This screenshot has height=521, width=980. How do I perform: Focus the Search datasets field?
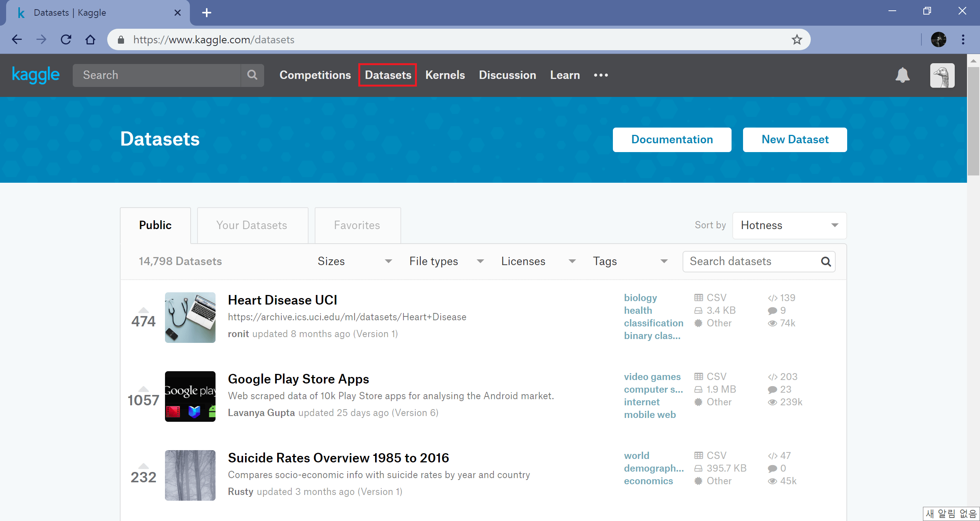pos(759,261)
